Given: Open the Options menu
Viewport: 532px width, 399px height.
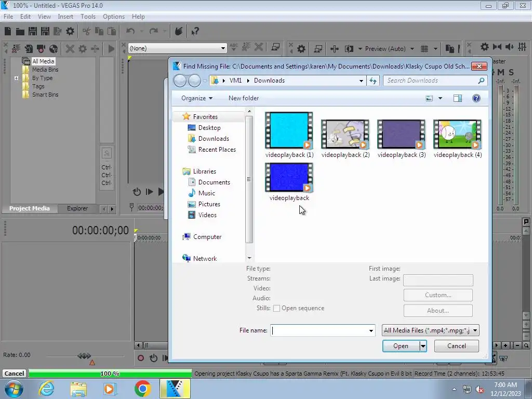Looking at the screenshot, I should pyautogui.click(x=114, y=17).
